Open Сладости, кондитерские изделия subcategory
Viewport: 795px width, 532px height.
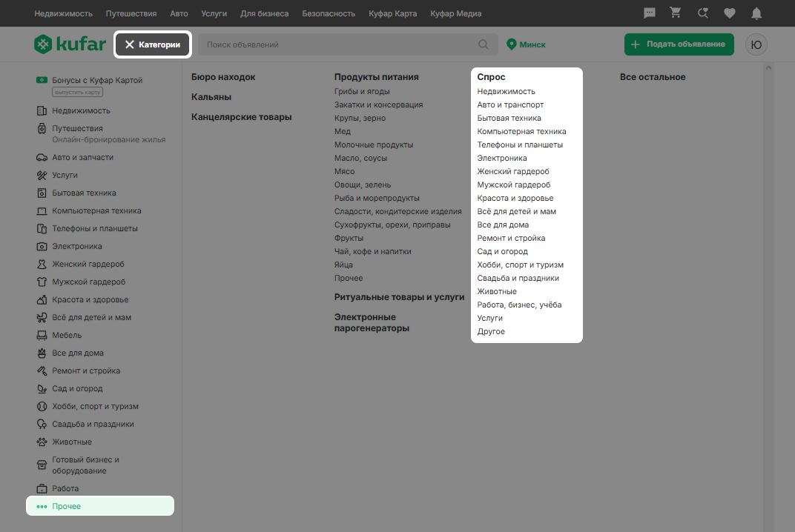click(398, 211)
